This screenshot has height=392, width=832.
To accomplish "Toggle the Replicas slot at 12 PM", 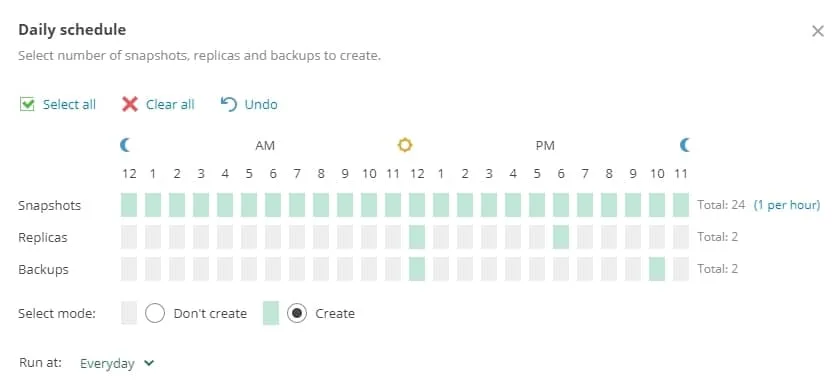I will [417, 237].
